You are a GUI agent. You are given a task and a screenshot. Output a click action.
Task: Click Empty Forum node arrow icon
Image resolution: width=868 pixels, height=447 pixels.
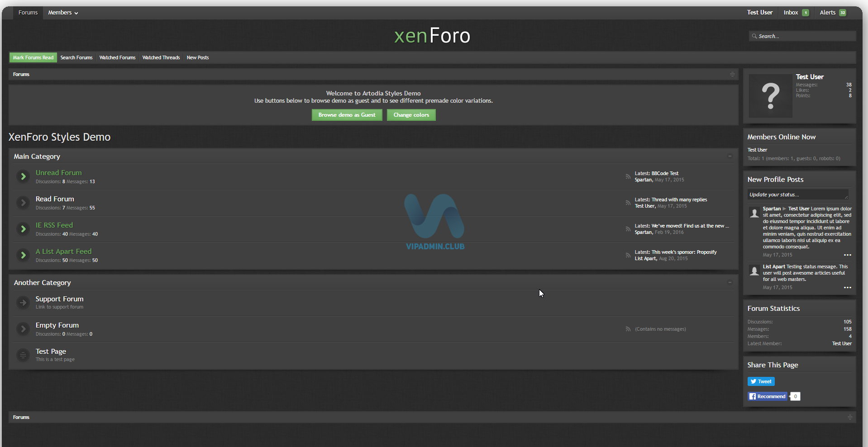click(x=23, y=329)
